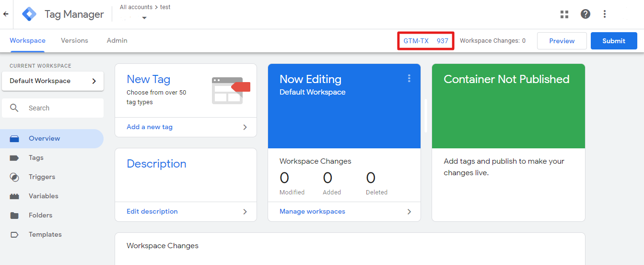Select Folders in the sidebar

coord(52,216)
